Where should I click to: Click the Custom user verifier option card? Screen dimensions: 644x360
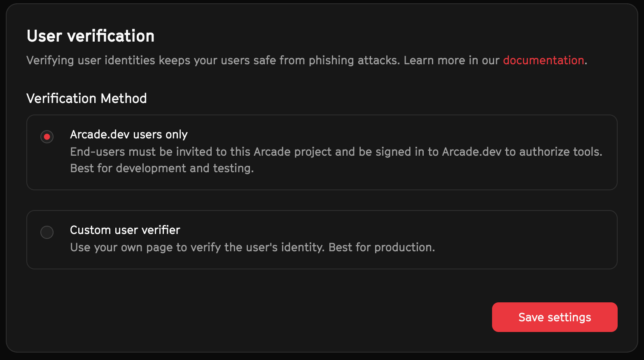pyautogui.click(x=321, y=240)
